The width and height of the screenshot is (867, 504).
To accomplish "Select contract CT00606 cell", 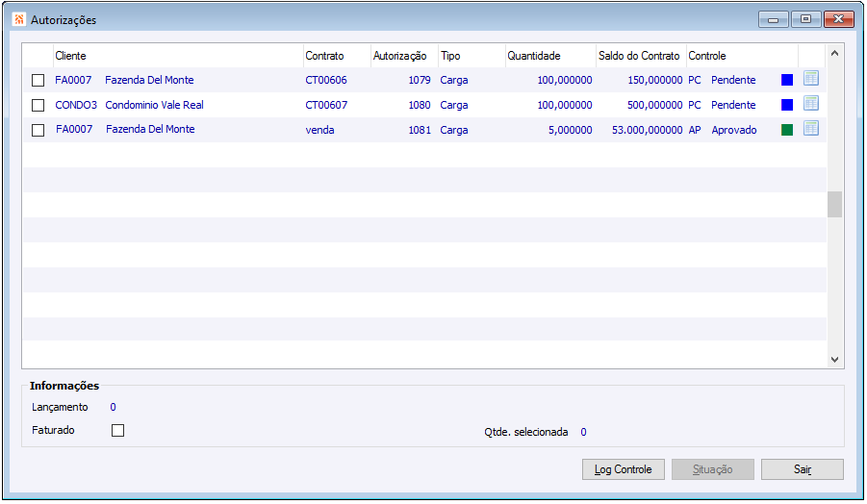I will tap(326, 80).
